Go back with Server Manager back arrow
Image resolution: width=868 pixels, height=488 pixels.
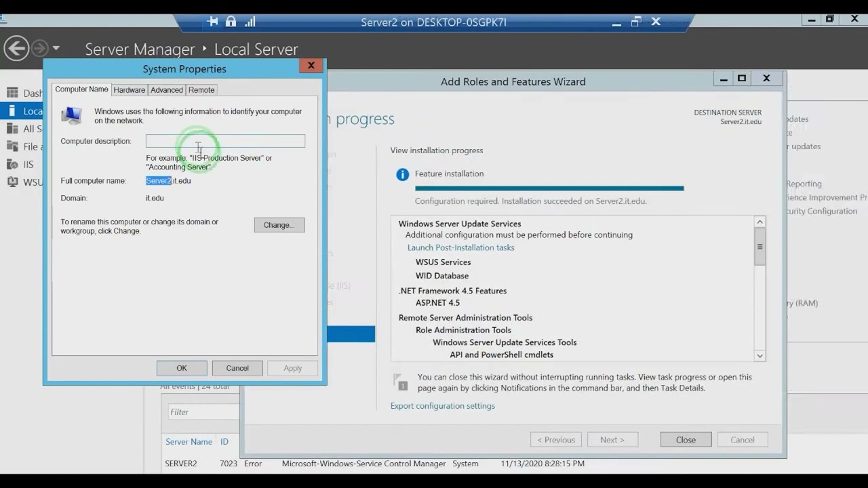pos(16,48)
